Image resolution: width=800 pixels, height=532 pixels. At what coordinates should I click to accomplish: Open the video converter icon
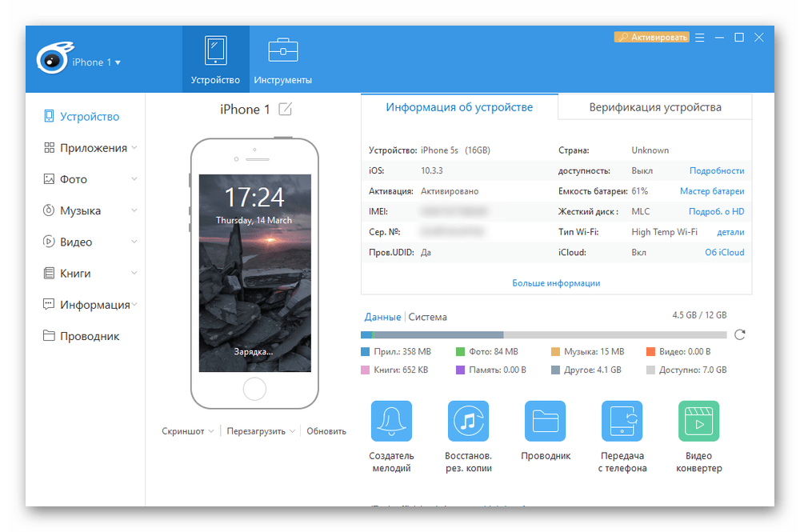[x=698, y=421]
